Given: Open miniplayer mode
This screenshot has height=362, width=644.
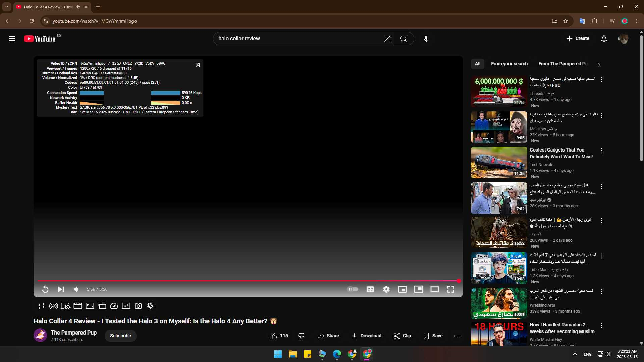Looking at the screenshot, I should point(402,289).
